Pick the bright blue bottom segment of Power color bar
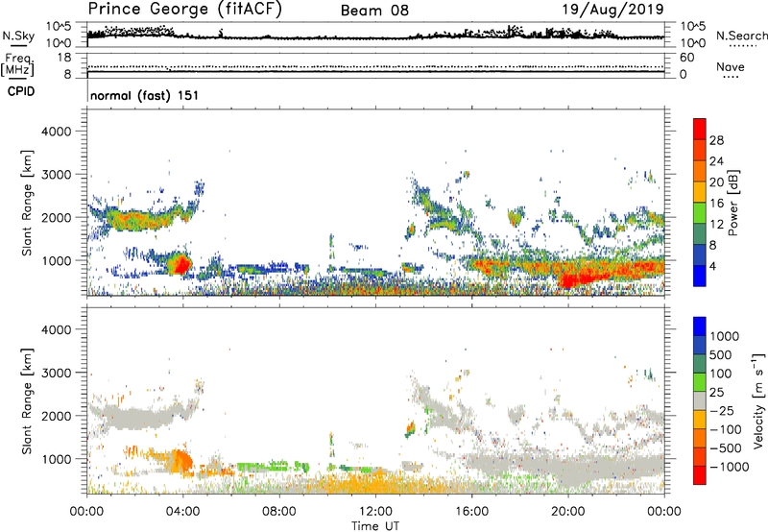The image size is (768, 532). click(700, 276)
